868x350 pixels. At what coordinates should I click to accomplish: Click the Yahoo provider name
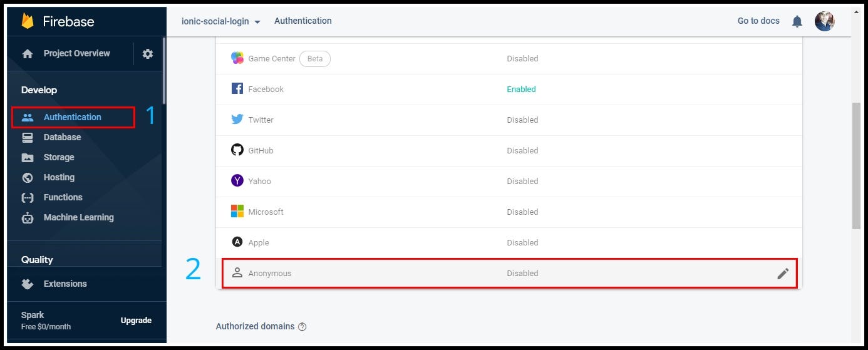pyautogui.click(x=260, y=181)
